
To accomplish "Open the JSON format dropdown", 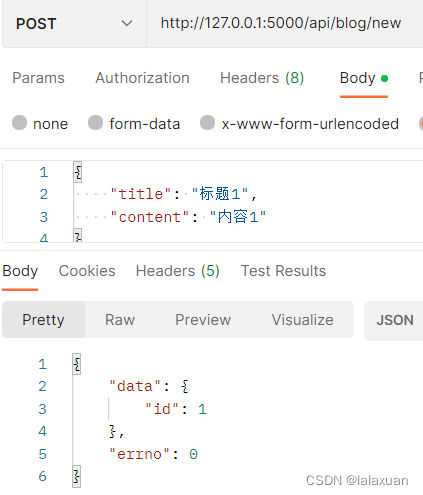I will 394,320.
